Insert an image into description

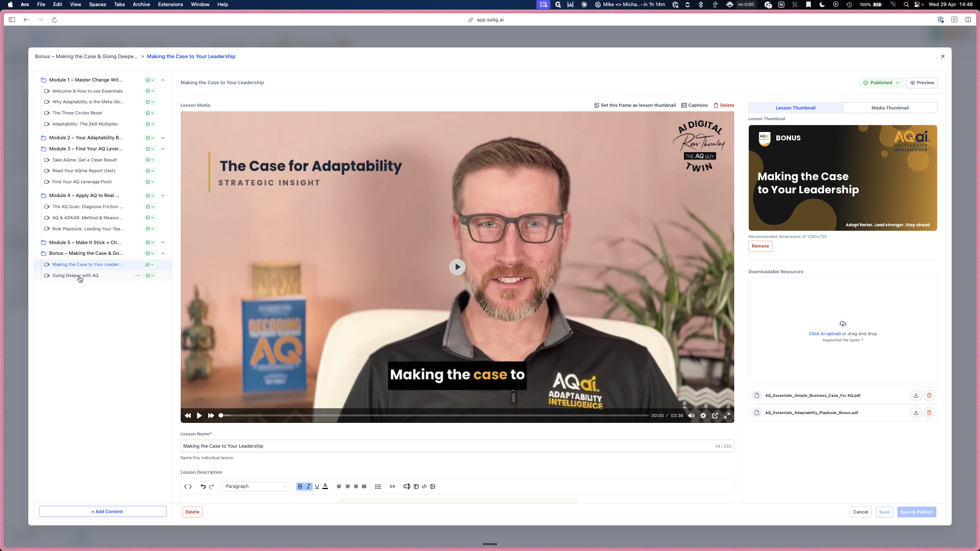433,486
